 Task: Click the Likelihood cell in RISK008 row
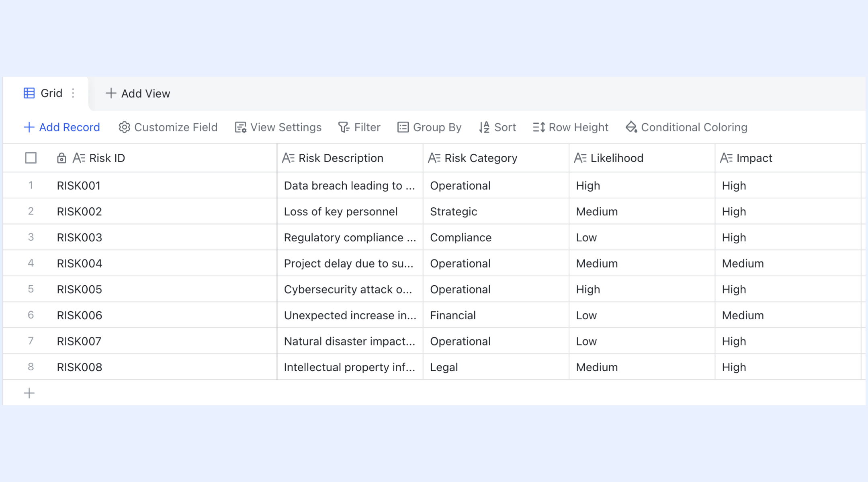(642, 367)
